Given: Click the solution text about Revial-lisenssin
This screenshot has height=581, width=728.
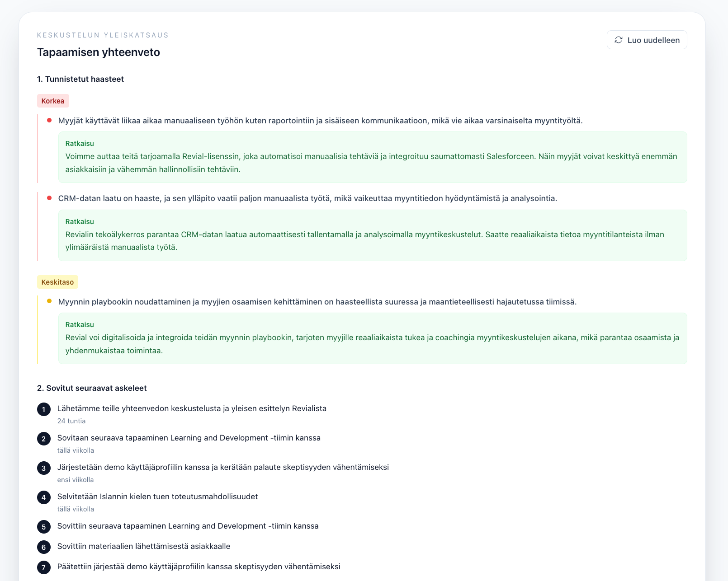Looking at the screenshot, I should coord(371,163).
